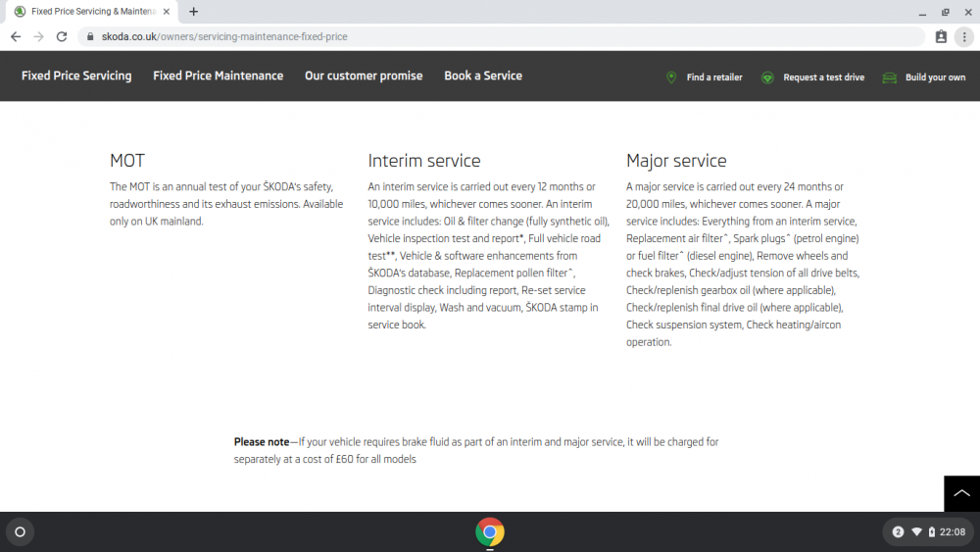This screenshot has width=980, height=552.
Task: Click the Major service heading
Action: coord(676,161)
